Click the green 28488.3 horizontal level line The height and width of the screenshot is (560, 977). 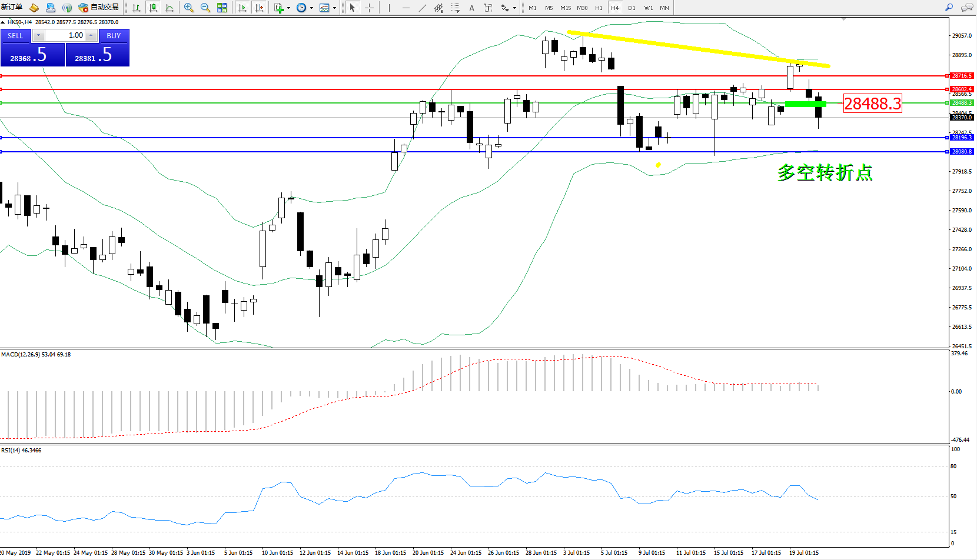pos(471,103)
